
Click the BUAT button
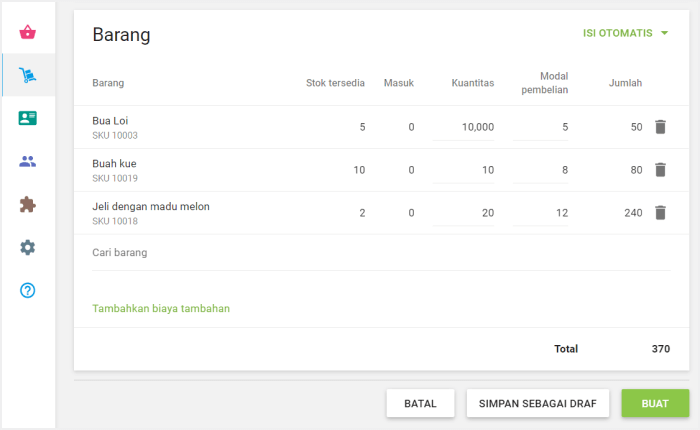pos(655,403)
